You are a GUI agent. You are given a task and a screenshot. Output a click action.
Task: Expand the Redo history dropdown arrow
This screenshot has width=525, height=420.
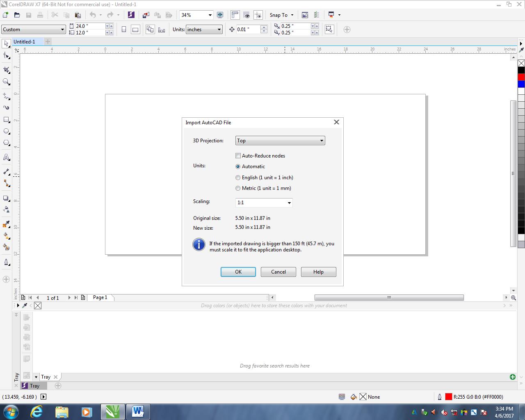(x=118, y=15)
